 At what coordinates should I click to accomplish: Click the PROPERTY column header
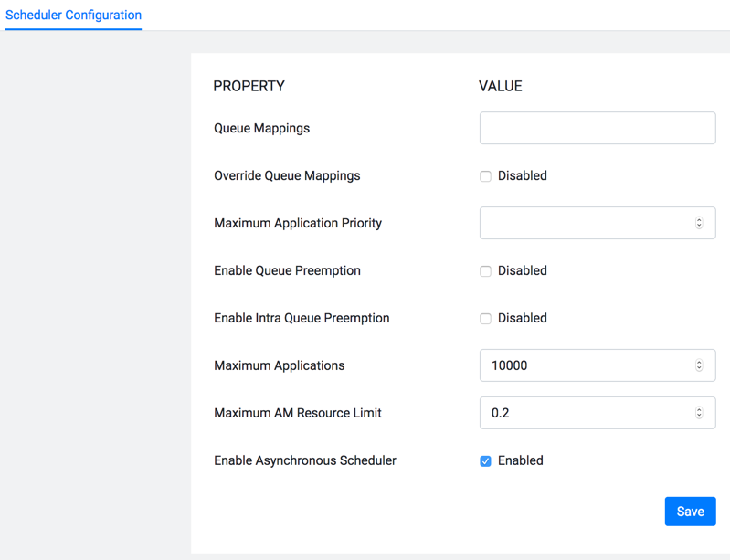point(249,87)
